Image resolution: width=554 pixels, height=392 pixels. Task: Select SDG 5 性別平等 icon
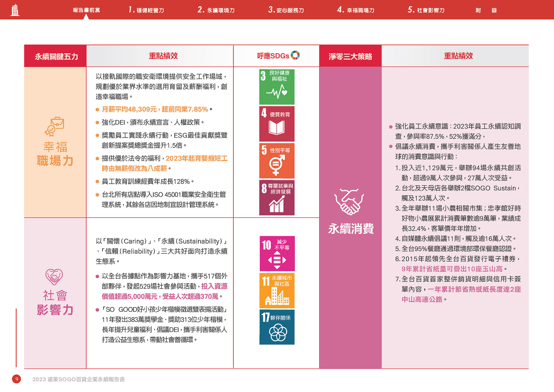pyautogui.click(x=277, y=161)
